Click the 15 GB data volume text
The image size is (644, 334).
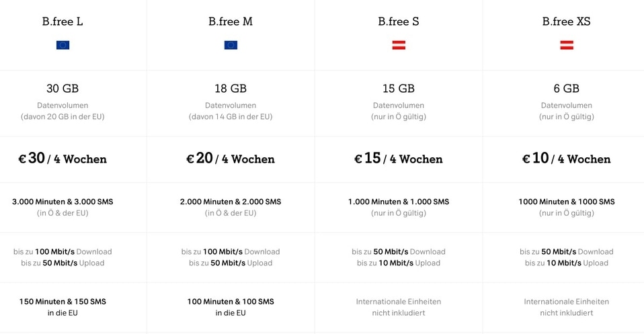coord(399,89)
